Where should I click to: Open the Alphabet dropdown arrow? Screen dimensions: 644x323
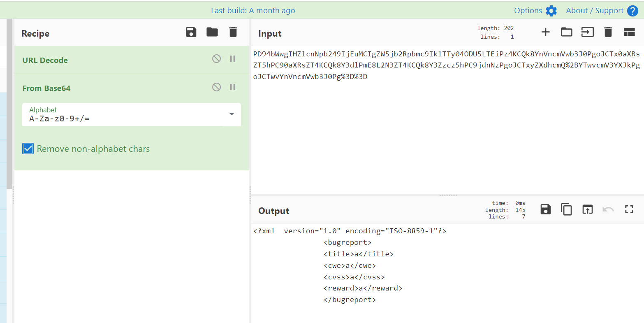[x=232, y=114]
